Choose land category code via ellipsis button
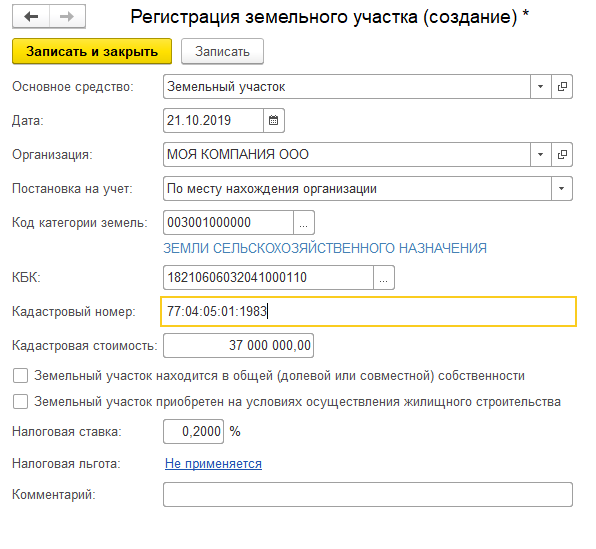The image size is (596, 549). 304,222
